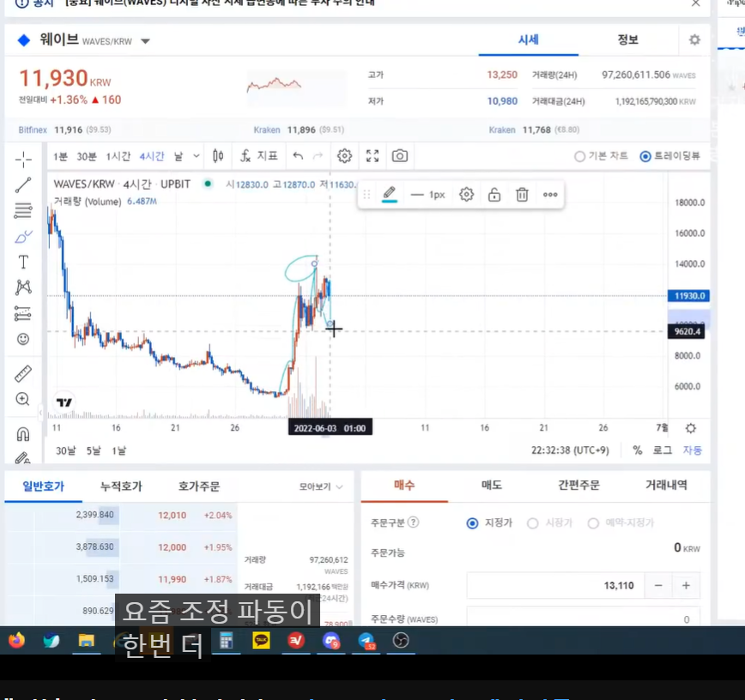
Task: Set chart range to 1날
Action: pyautogui.click(x=118, y=450)
